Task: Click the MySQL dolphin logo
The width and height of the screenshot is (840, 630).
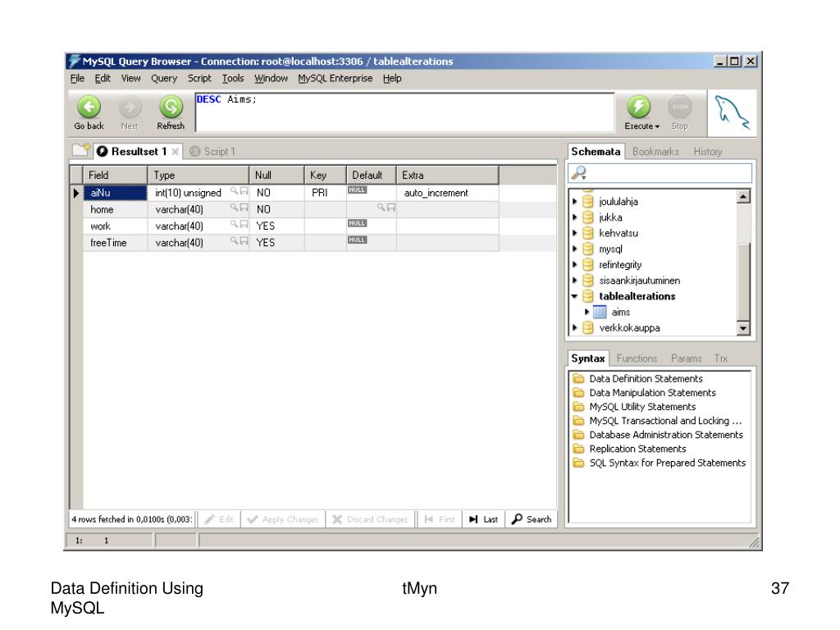Action: point(732,112)
